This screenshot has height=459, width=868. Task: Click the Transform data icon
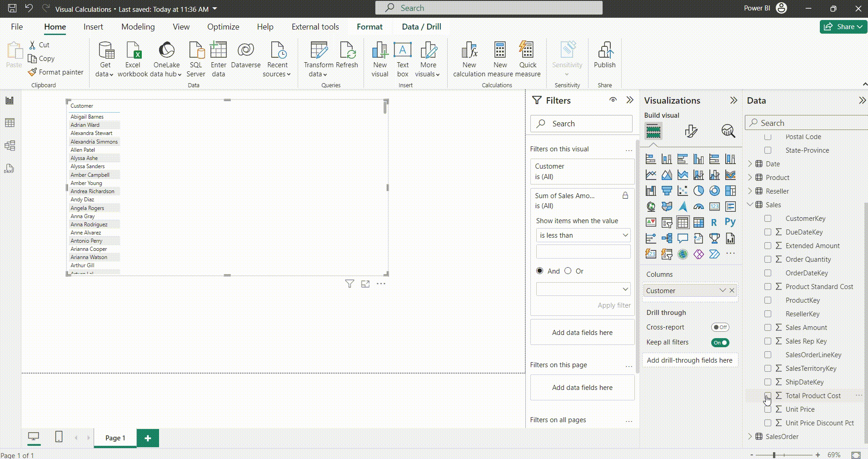pyautogui.click(x=318, y=51)
